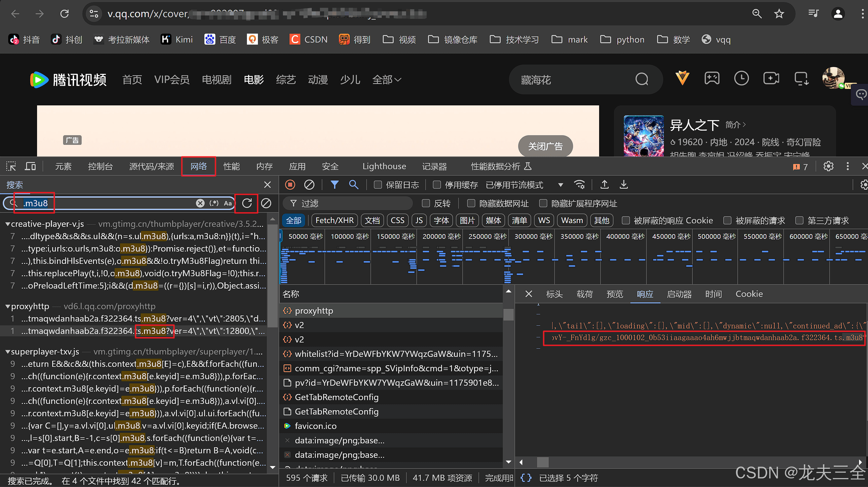
Task: Tick the 反转 filter checkbox
Action: pos(426,203)
